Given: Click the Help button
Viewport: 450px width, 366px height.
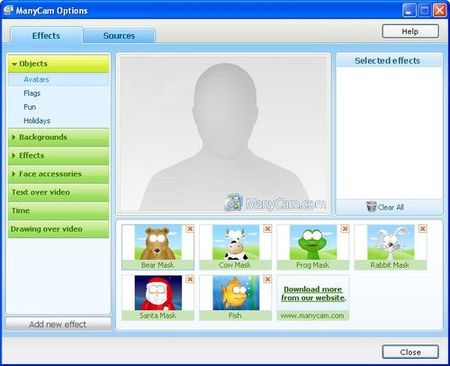Looking at the screenshot, I should 410,31.
